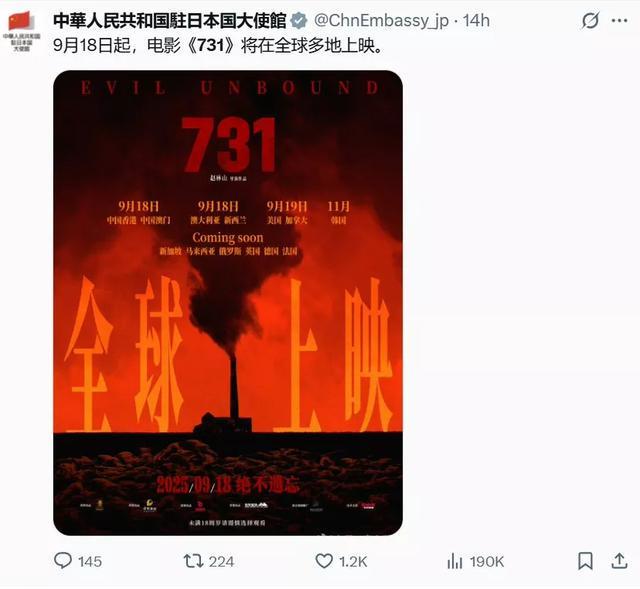Open the 中華人民共和国駐日本国大使館 display name
The width and height of the screenshot is (640, 589).
(170, 21)
